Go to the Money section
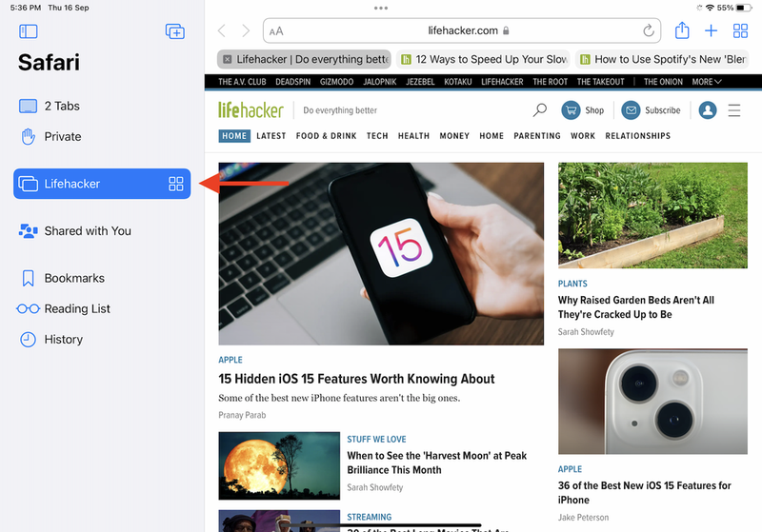This screenshot has height=532, width=762. coord(454,136)
